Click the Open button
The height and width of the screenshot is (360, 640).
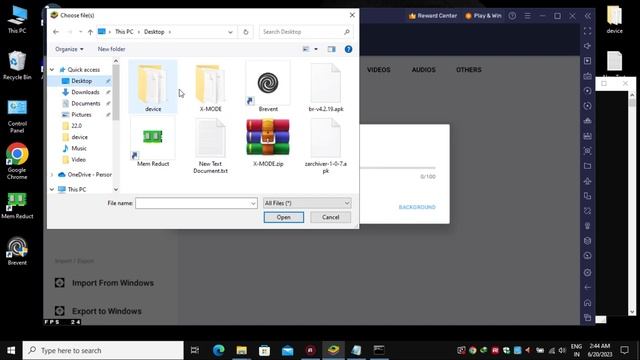[284, 217]
